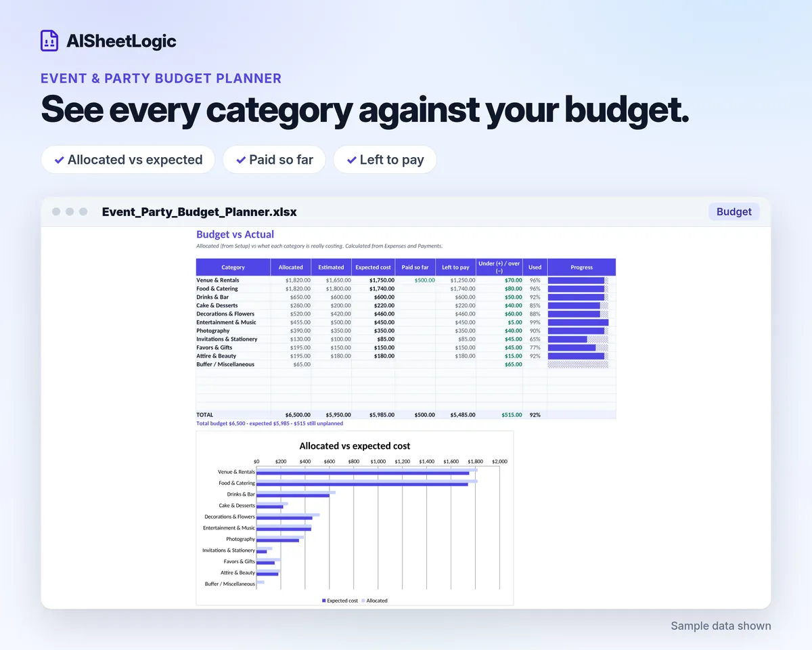
Task: Click the AISheetLogic logo icon
Action: coord(49,41)
